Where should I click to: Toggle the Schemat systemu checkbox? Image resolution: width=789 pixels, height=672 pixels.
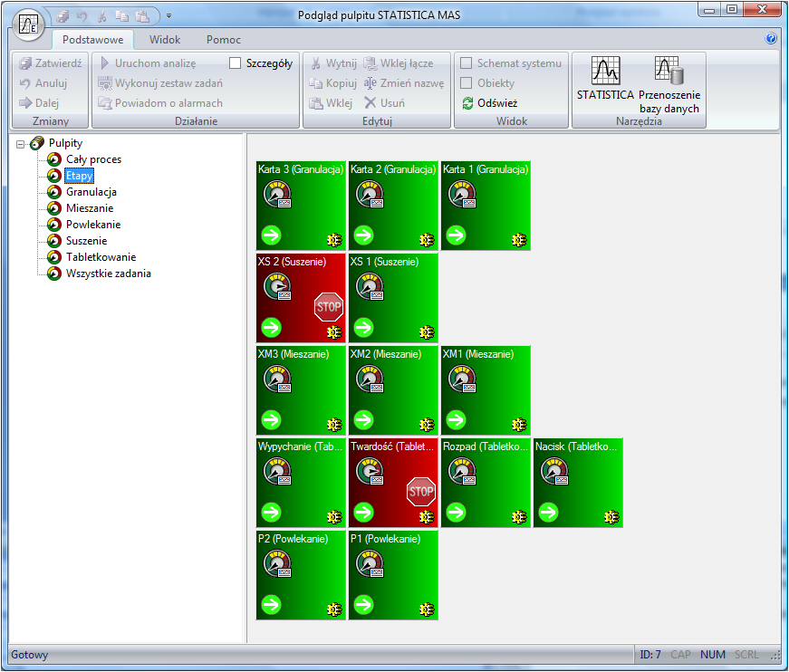point(467,63)
